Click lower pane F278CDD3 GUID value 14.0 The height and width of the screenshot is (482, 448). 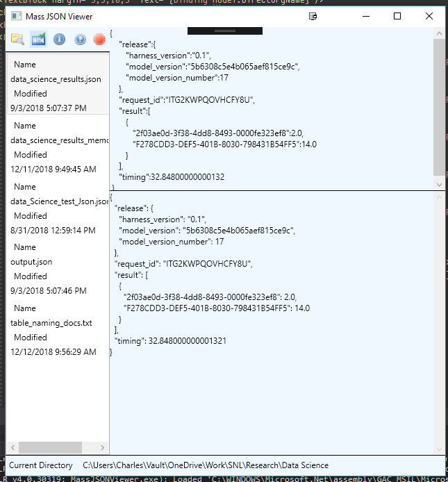pos(302,308)
